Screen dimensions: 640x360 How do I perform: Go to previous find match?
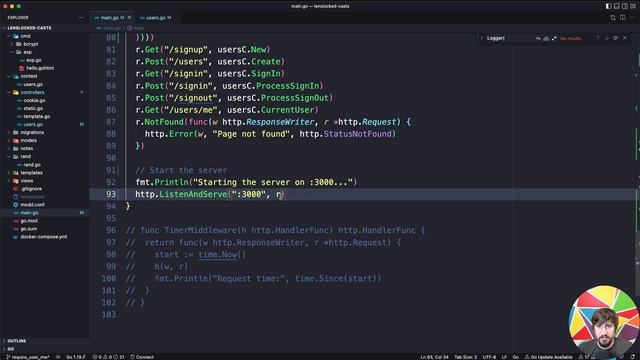click(x=598, y=38)
